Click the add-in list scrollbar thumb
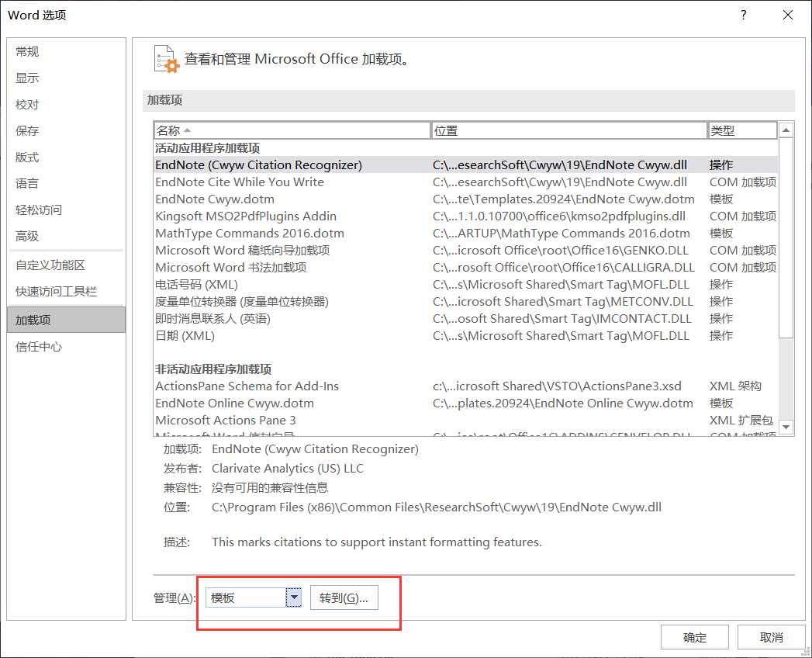 point(786,237)
